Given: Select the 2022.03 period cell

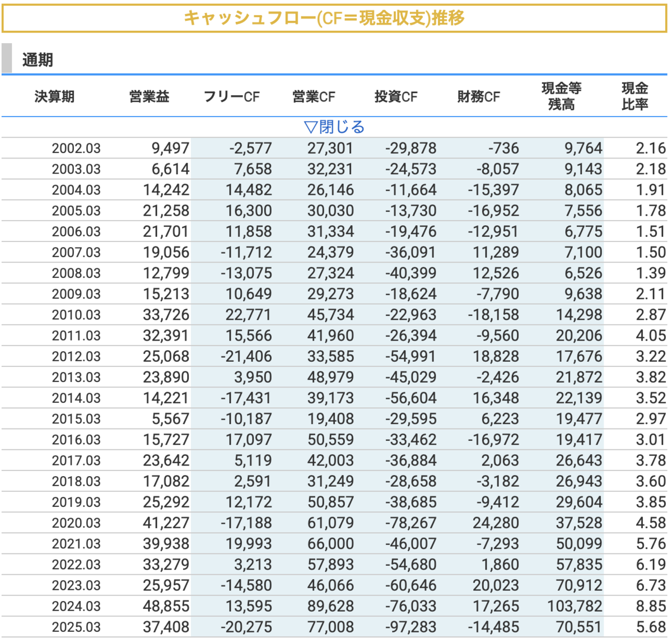Looking at the screenshot, I should pyautogui.click(x=76, y=565).
